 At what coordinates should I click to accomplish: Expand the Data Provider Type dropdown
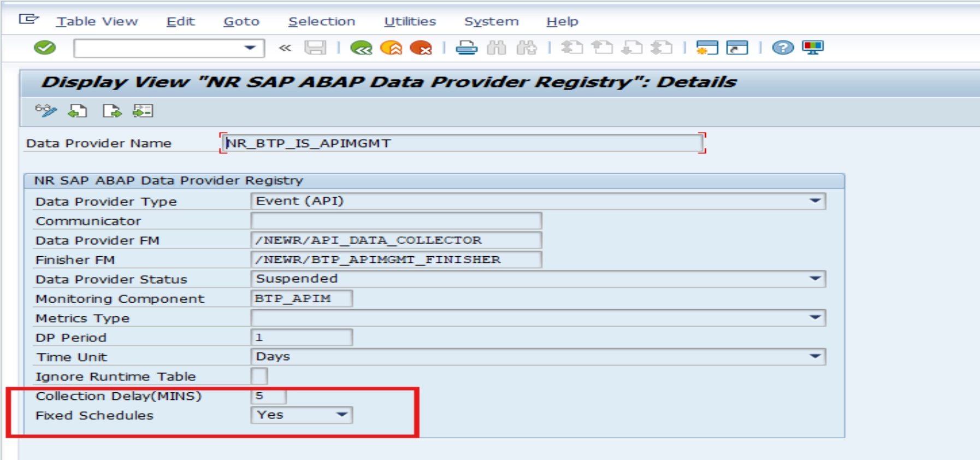click(x=815, y=201)
